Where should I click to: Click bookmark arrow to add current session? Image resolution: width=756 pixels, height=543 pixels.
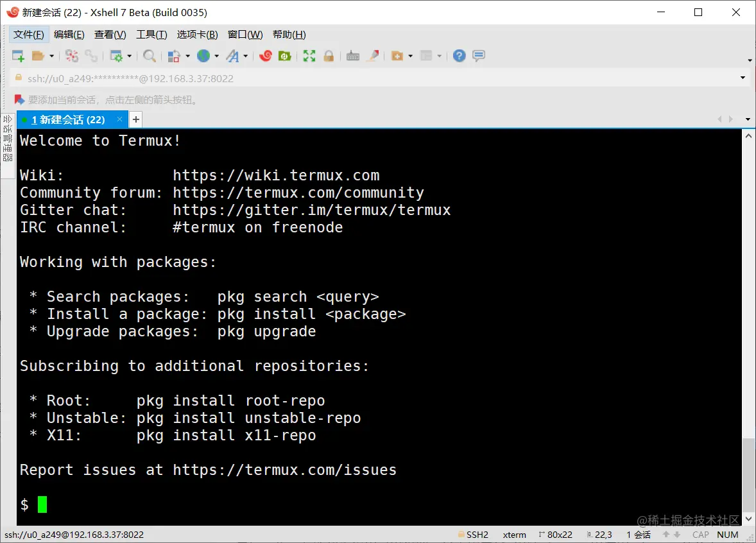[x=19, y=100]
